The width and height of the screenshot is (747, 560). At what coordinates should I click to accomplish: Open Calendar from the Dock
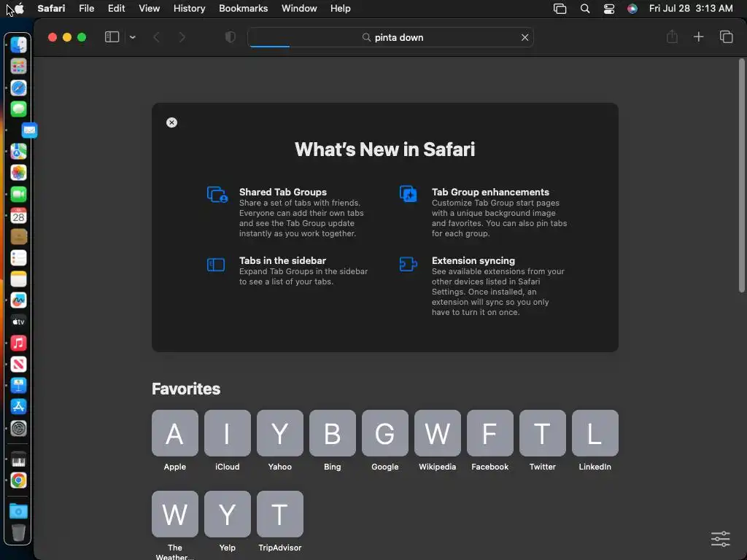(x=18, y=215)
